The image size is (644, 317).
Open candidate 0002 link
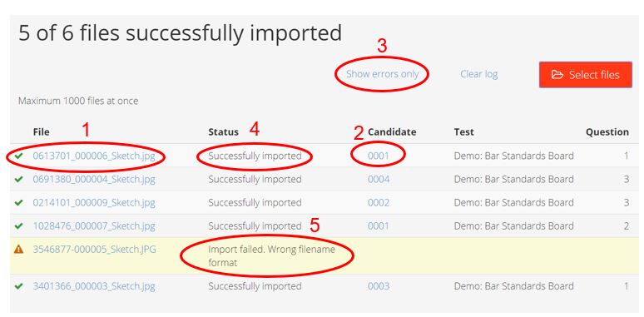(x=379, y=203)
